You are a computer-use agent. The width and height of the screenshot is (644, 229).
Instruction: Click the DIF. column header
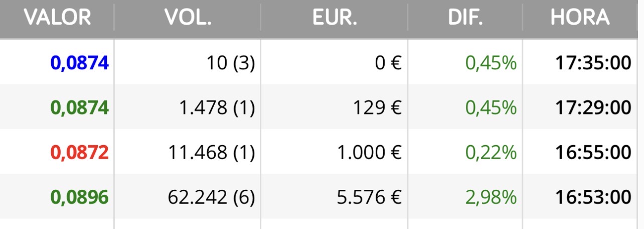(x=465, y=18)
